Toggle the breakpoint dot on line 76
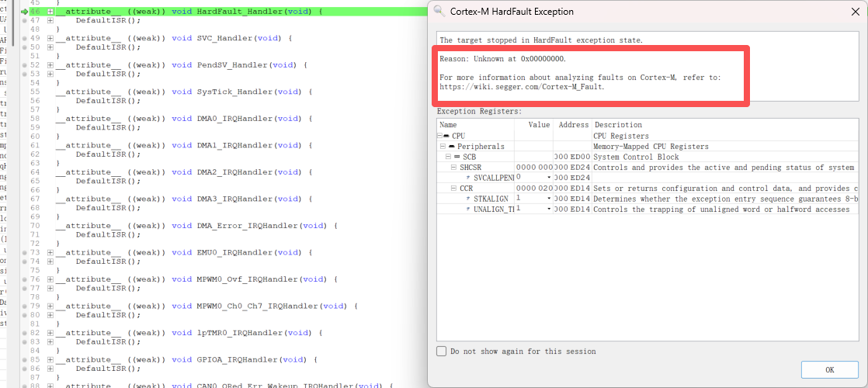This screenshot has width=868, height=388. click(x=24, y=279)
